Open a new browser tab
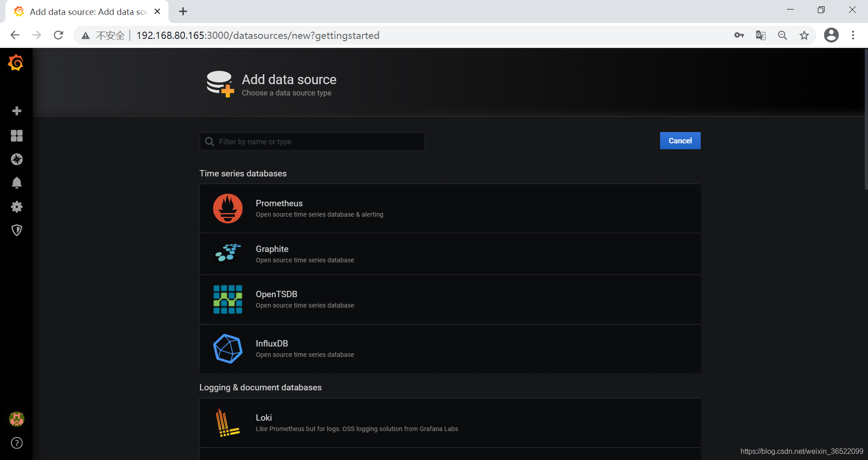The image size is (868, 460). [x=183, y=12]
